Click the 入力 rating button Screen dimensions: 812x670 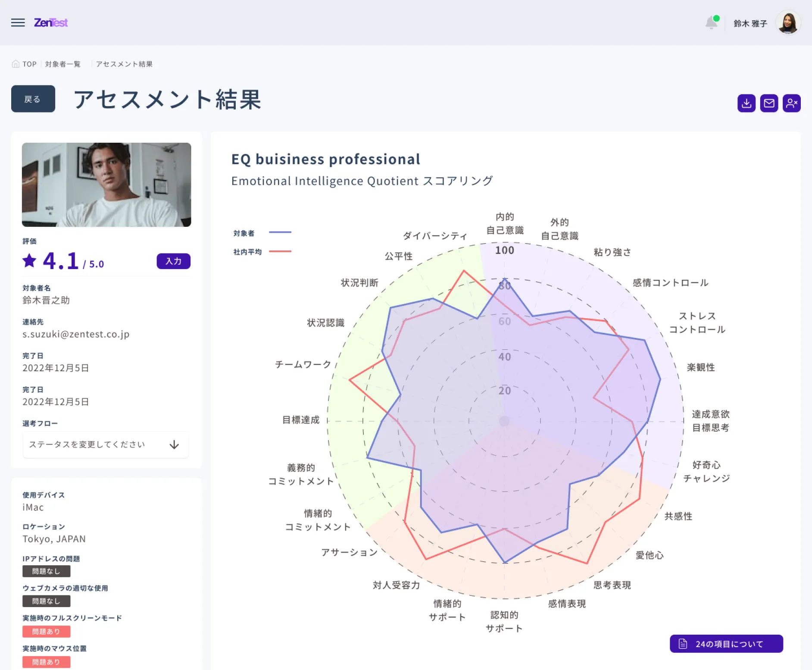[x=173, y=261]
